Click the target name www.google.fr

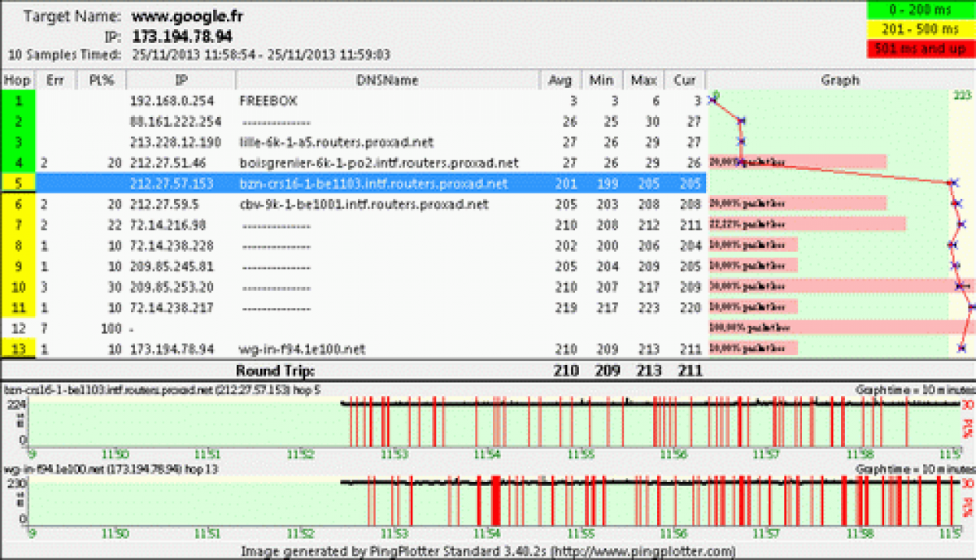click(187, 15)
